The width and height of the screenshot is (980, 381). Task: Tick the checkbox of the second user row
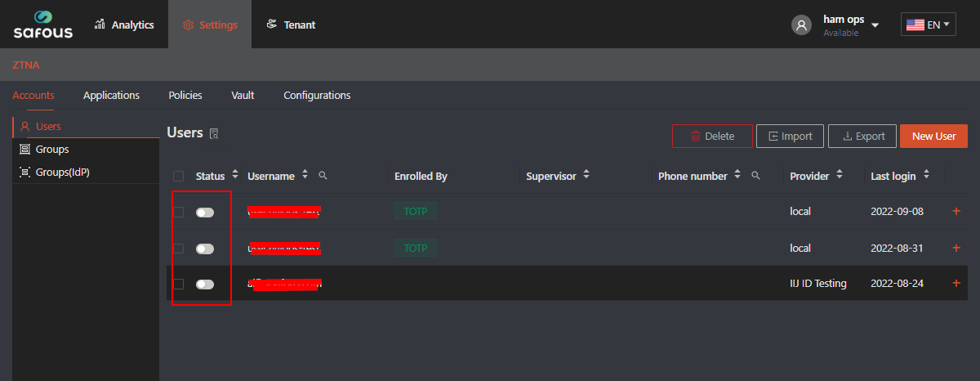[179, 249]
